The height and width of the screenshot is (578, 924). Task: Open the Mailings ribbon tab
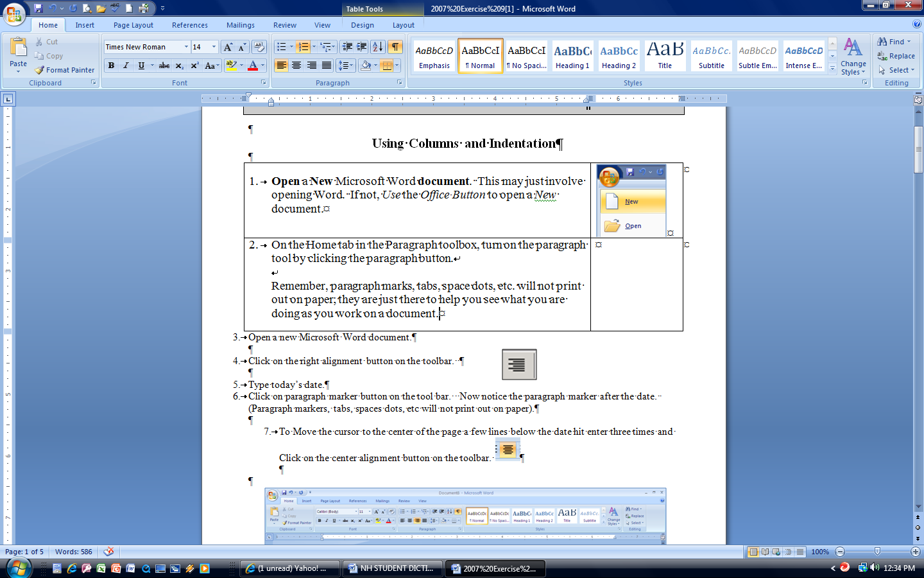[x=241, y=25]
